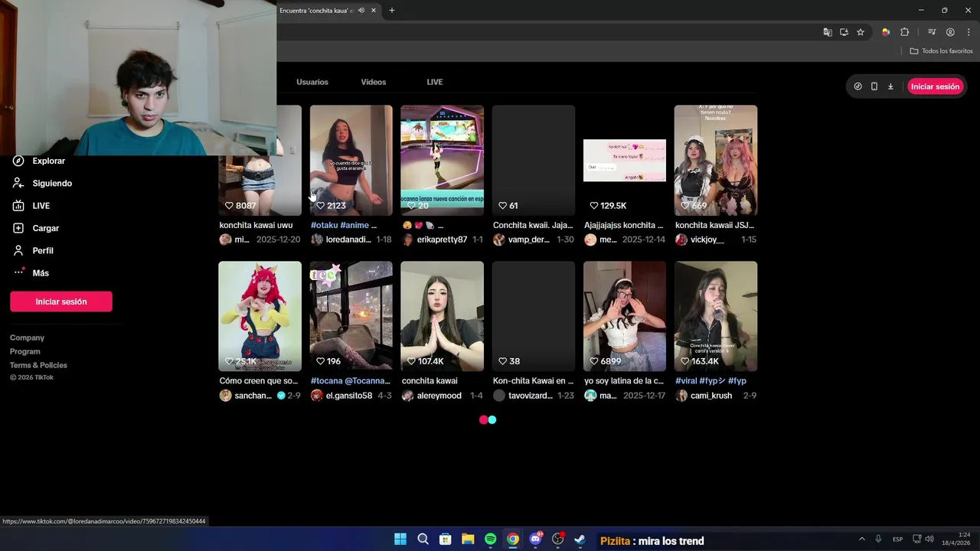Open OBS Studio from taskbar

coord(558,540)
